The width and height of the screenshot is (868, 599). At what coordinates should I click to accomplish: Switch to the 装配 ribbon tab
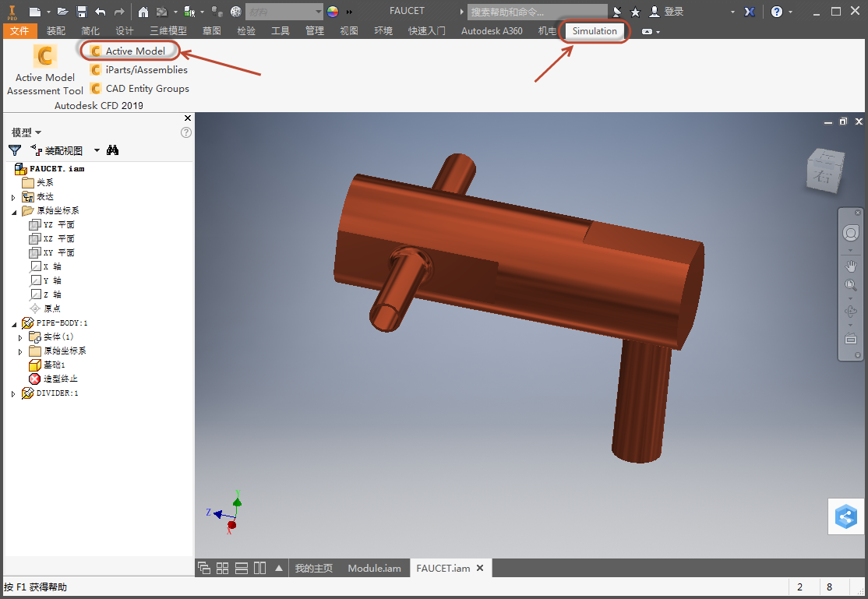coord(56,31)
